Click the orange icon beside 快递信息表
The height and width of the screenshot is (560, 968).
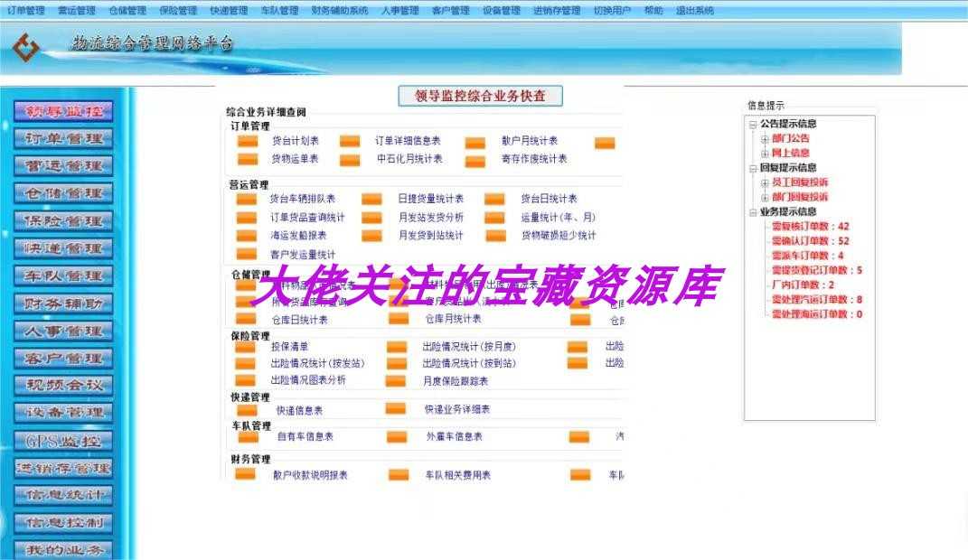(x=247, y=410)
